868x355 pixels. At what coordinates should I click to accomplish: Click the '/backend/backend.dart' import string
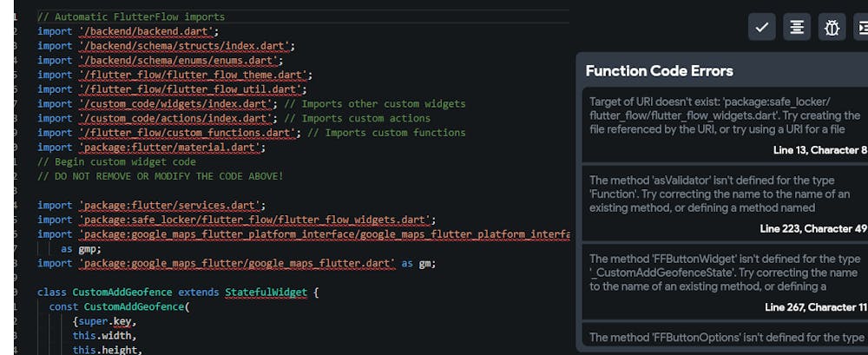click(147, 31)
